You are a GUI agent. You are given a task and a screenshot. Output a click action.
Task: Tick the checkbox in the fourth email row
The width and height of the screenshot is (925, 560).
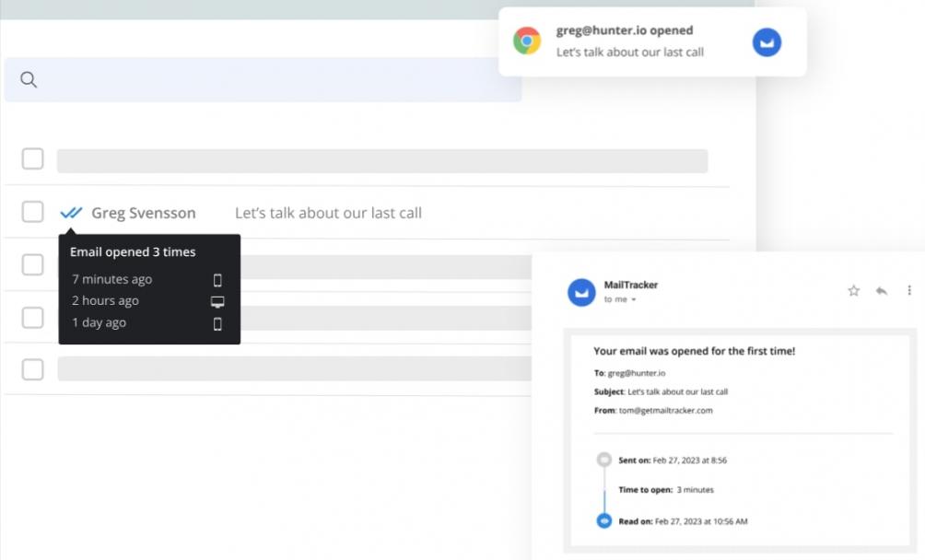point(32,317)
